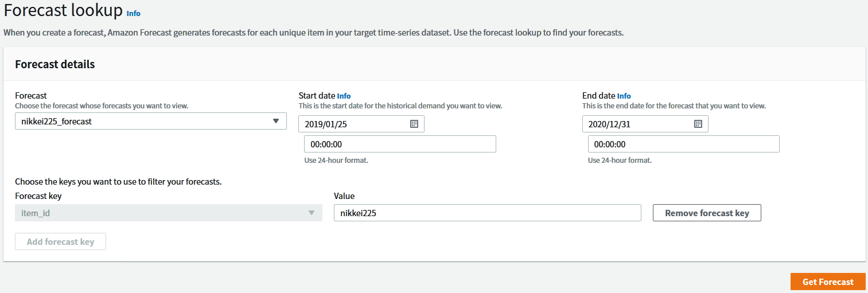Click the time field below End date

683,144
